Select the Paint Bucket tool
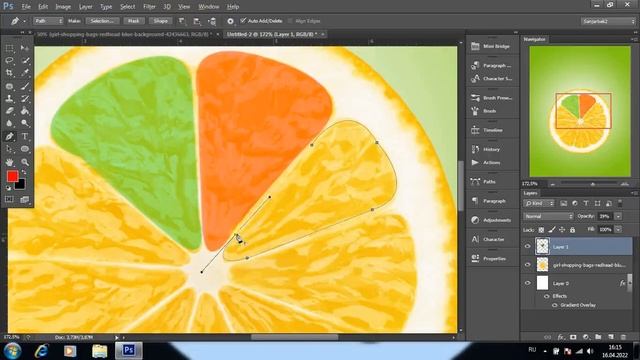The width and height of the screenshot is (640, 360). [24, 111]
